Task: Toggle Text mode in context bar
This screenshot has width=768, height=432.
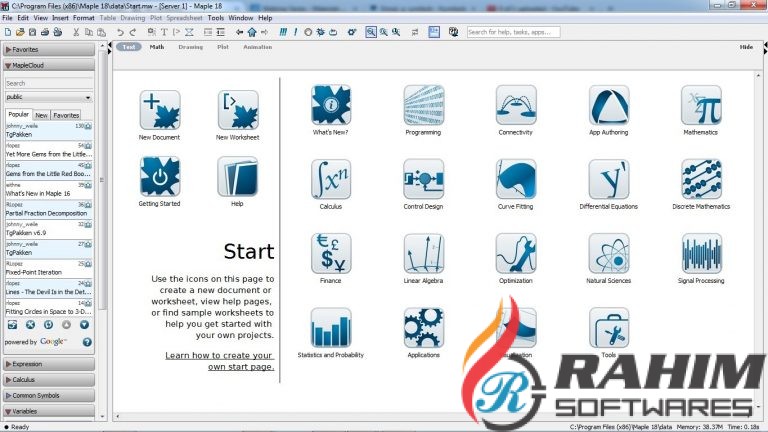Action: tap(129, 47)
